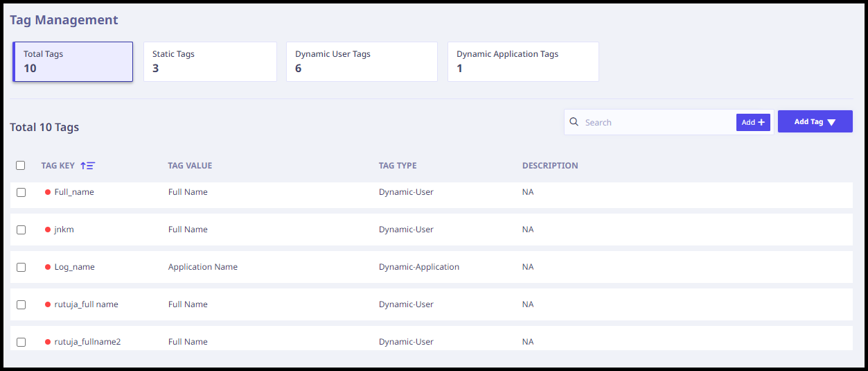Open the Add Tag dropdown
868x371 pixels.
[815, 122]
